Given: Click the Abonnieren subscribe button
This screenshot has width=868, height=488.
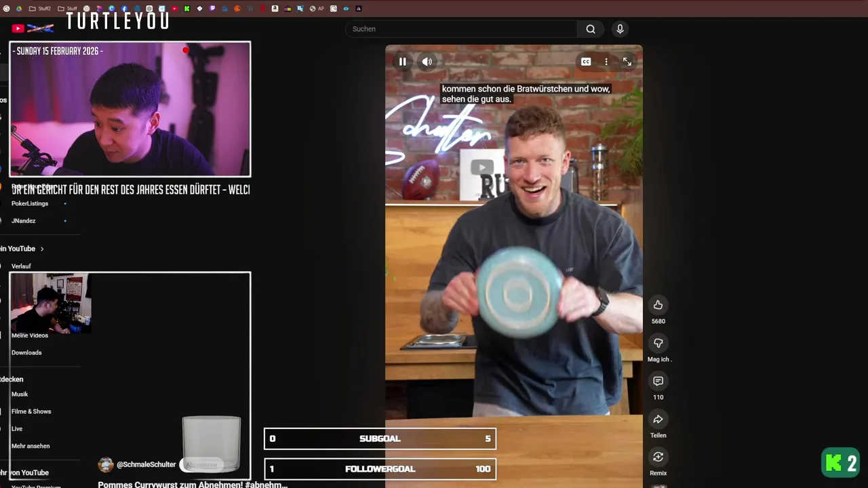Looking at the screenshot, I should click(201, 465).
